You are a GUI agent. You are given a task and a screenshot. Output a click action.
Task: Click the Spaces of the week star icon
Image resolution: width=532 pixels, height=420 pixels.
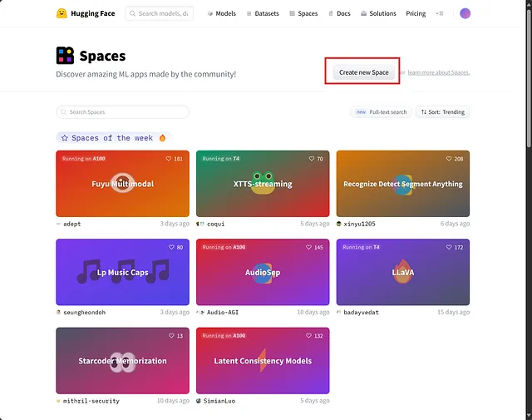(x=65, y=138)
